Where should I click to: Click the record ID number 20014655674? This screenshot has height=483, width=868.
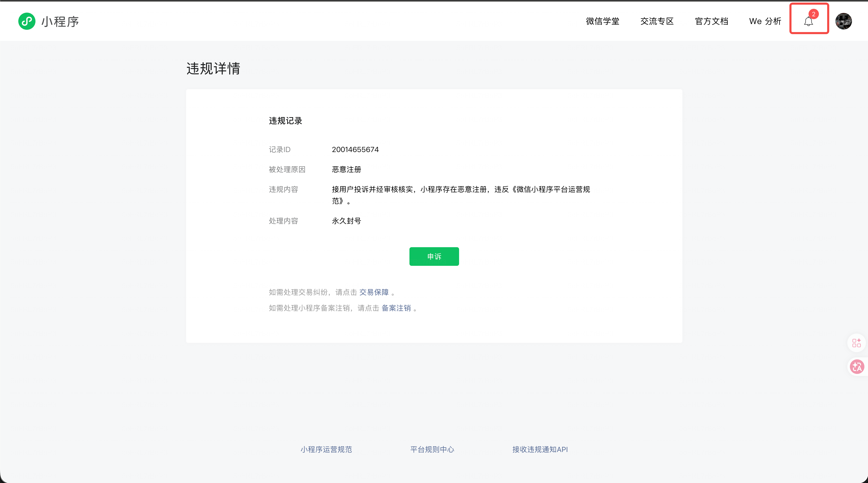click(x=355, y=149)
